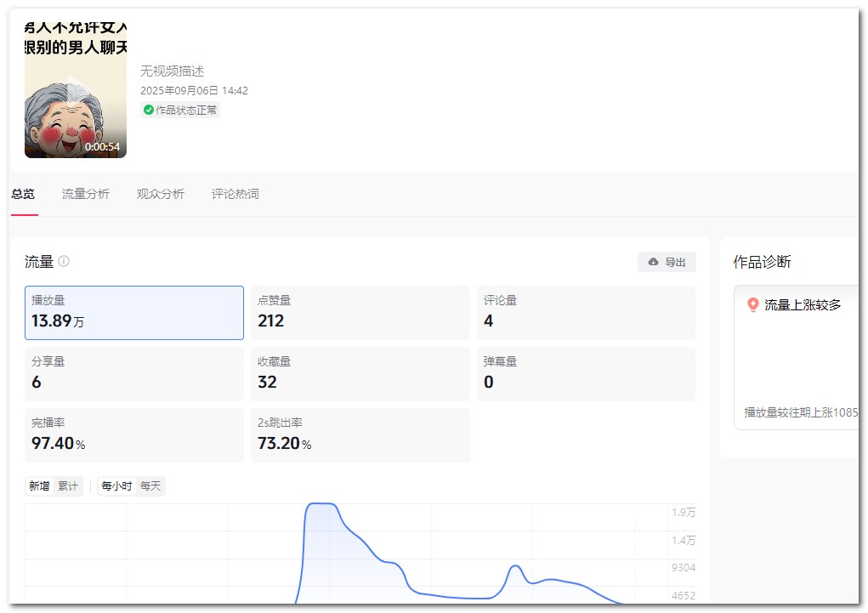The image size is (868, 613).
Task: Click the orange lightbulb diagnosis icon
Action: [752, 304]
